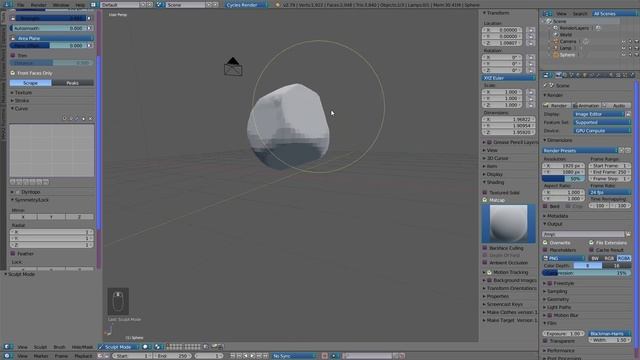Click the Audio button
Image resolution: width=640 pixels, height=360 pixels.
pyautogui.click(x=616, y=105)
